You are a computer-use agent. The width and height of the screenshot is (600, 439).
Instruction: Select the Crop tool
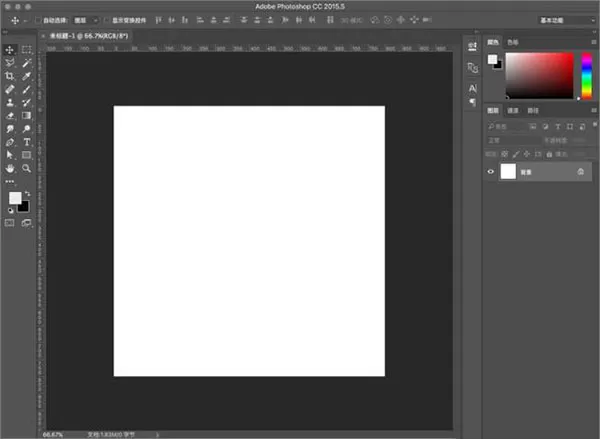pos(10,76)
